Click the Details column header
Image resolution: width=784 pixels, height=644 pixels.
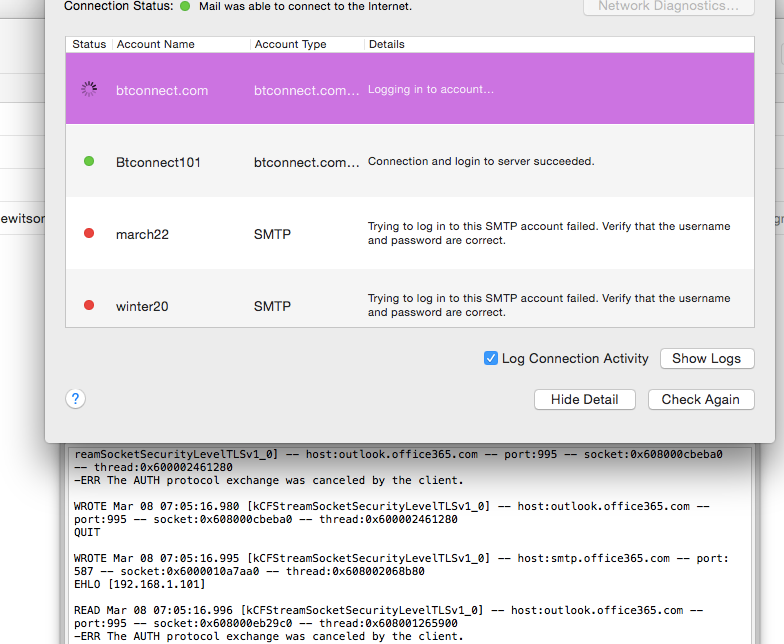coord(386,44)
